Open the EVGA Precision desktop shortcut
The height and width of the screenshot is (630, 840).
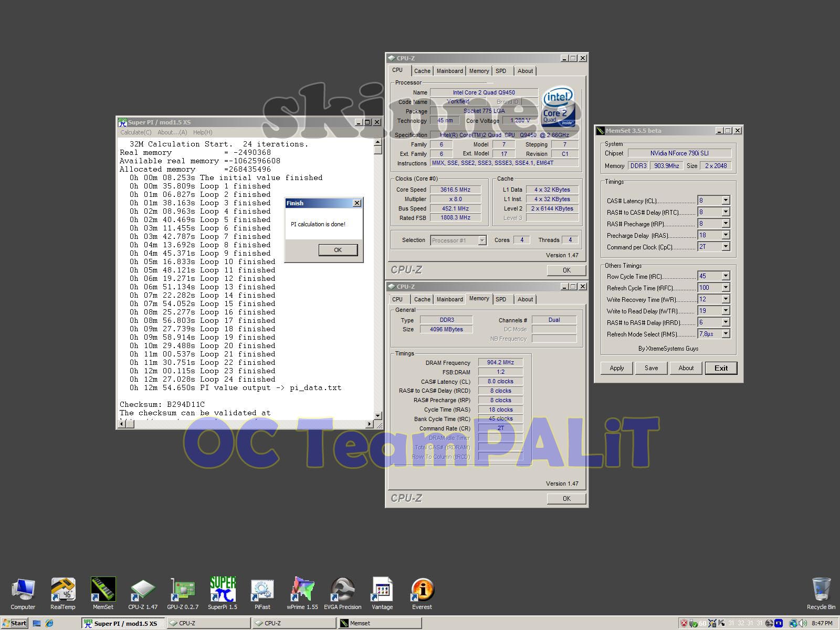click(x=342, y=594)
